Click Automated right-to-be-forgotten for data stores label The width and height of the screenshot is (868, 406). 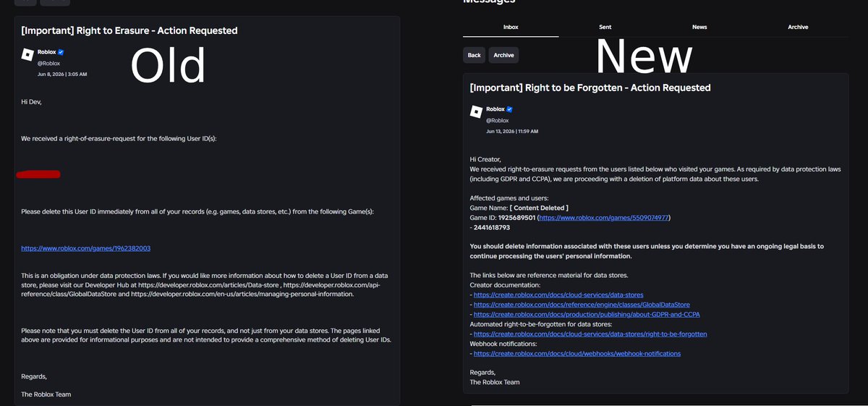point(541,324)
